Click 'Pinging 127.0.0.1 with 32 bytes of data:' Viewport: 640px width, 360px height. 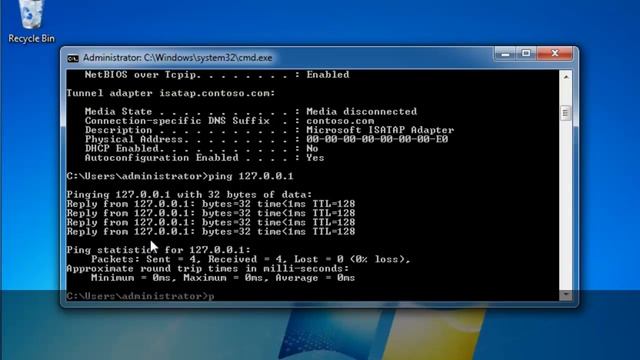[189, 195]
